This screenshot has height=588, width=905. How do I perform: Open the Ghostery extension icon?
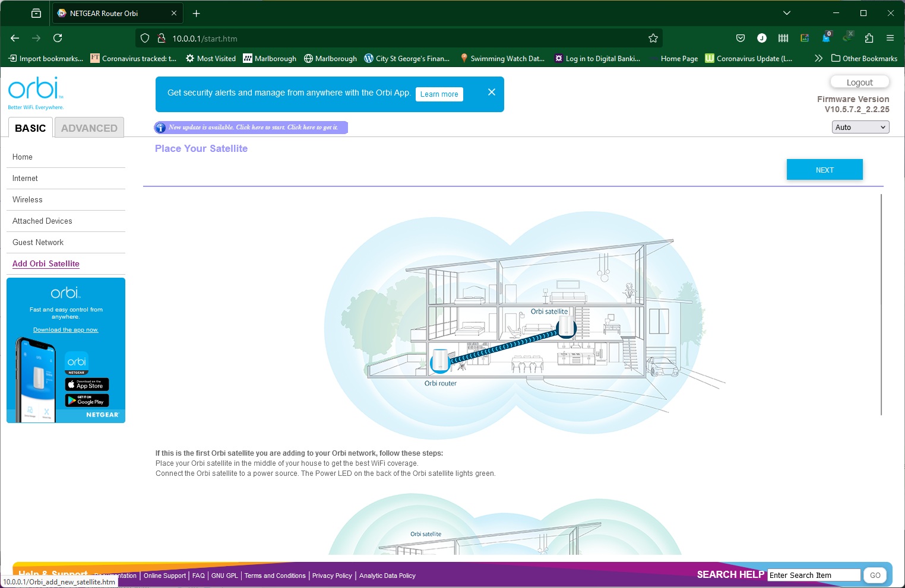(826, 38)
